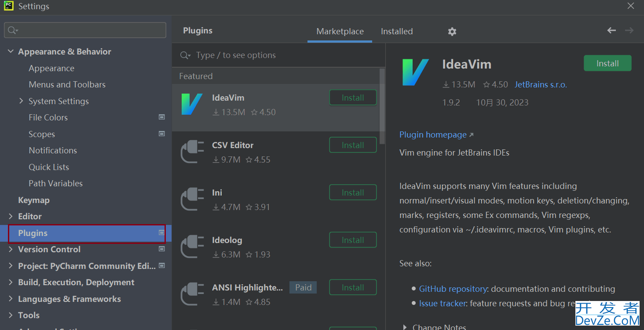This screenshot has height=330, width=644.
Task: Click the Ideolog plugin plug icon
Action: (x=193, y=247)
